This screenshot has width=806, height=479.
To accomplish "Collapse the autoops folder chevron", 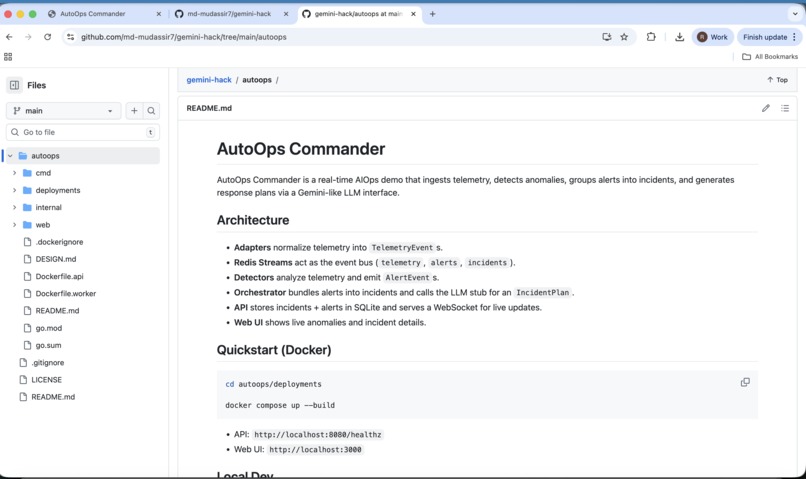I will pos(10,156).
